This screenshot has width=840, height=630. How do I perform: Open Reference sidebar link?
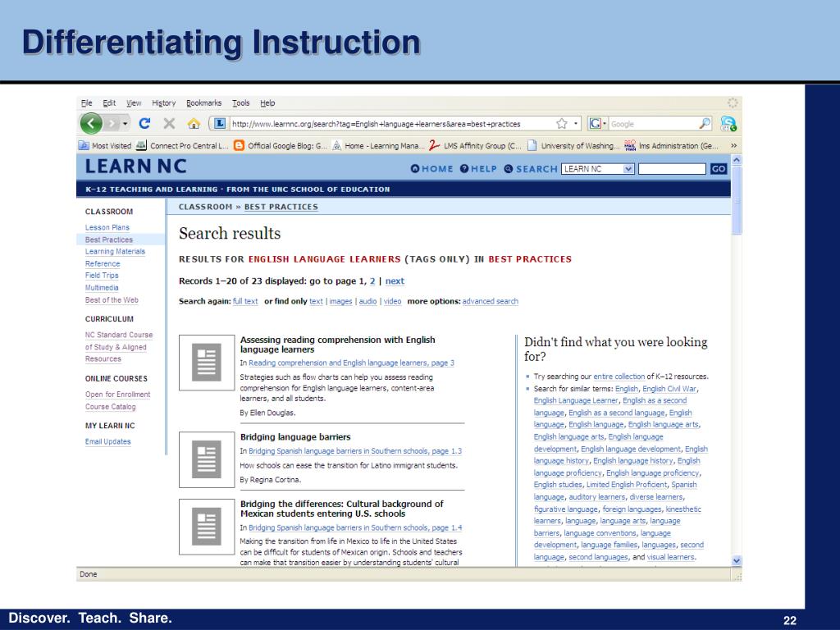pyautogui.click(x=103, y=263)
